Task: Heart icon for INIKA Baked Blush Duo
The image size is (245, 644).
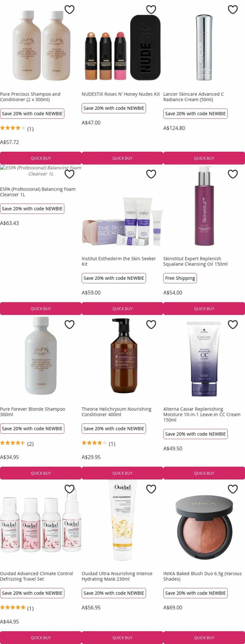Action: tap(233, 489)
